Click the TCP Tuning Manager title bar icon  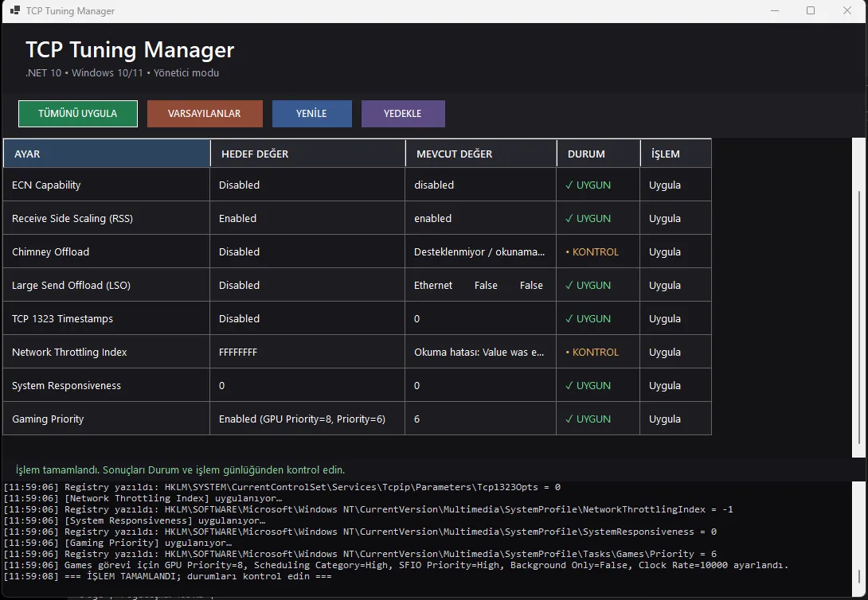pos(15,10)
